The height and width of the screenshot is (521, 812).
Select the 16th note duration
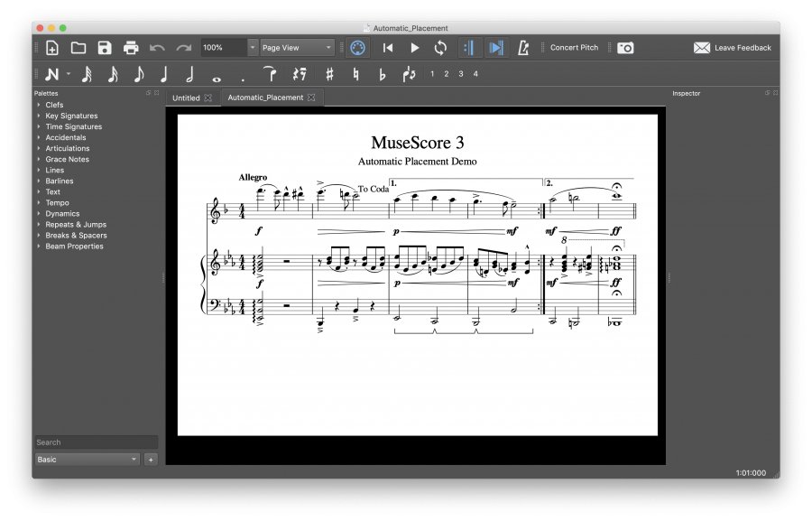113,74
